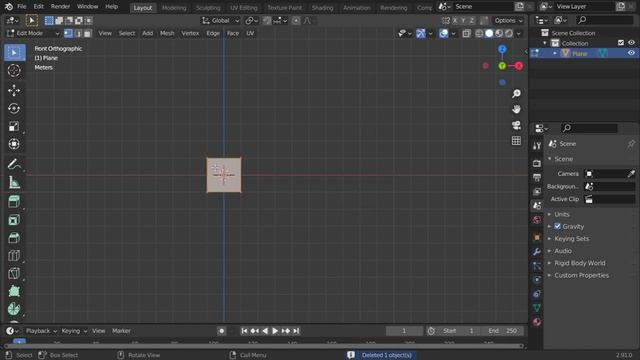Select the Extrude Region tool
The height and width of the screenshot is (360, 640).
pyautogui.click(x=14, y=202)
